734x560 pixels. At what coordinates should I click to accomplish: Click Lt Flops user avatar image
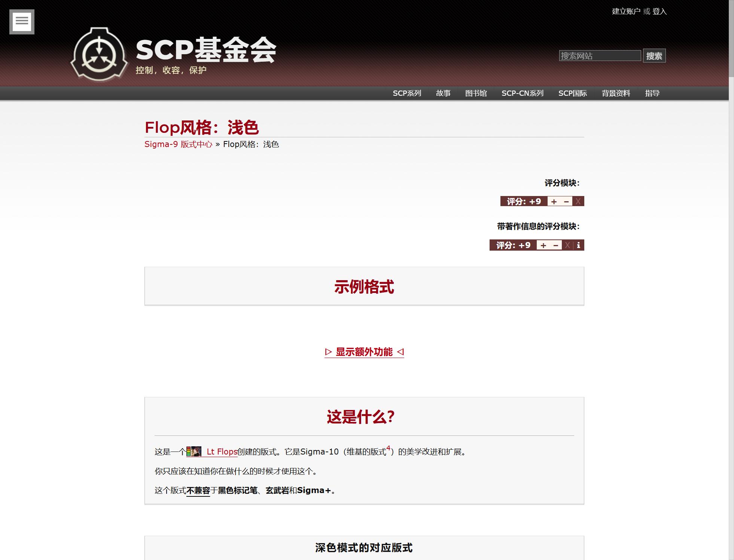(x=196, y=452)
